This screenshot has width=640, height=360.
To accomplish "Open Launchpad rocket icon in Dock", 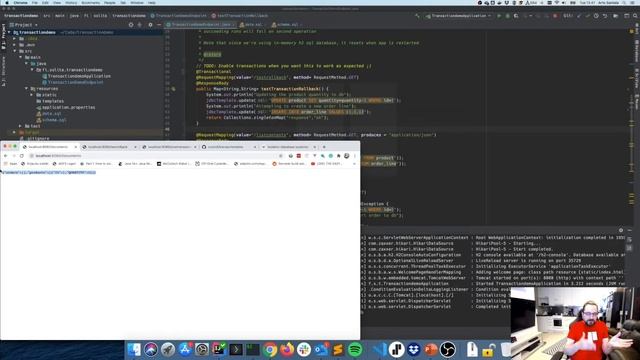I will (168, 350).
